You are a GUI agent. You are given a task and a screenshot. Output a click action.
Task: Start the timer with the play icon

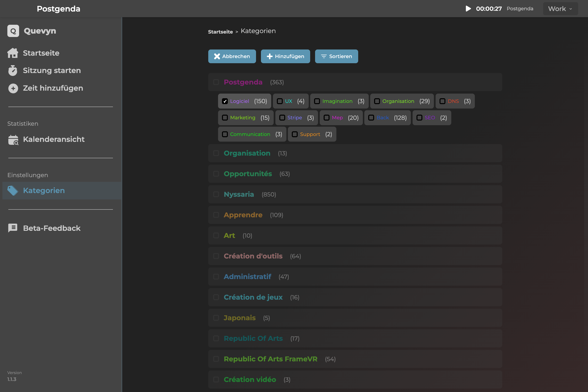tap(468, 9)
